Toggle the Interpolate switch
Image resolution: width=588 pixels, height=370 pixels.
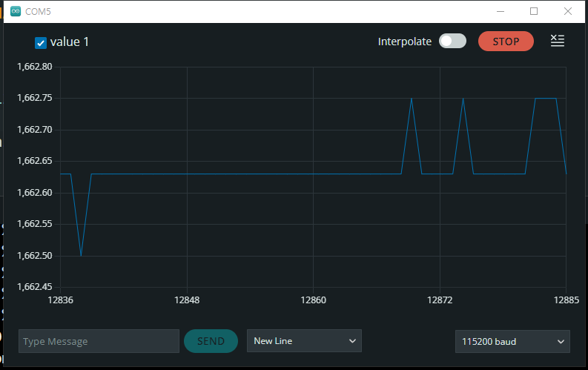click(x=452, y=42)
